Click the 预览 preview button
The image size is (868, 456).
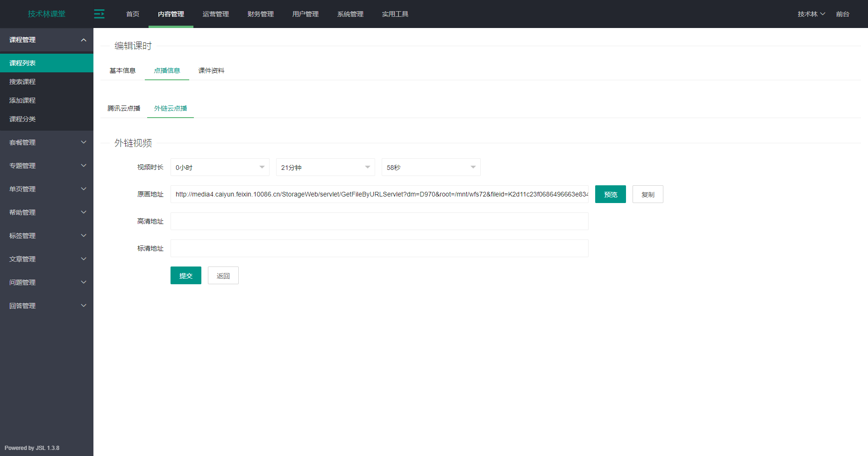pyautogui.click(x=611, y=194)
